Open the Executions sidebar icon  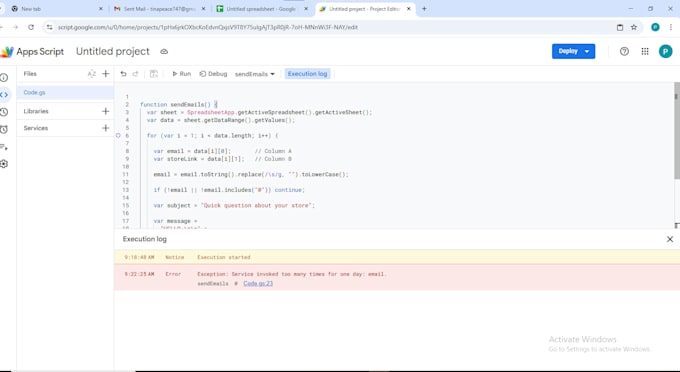(x=4, y=147)
